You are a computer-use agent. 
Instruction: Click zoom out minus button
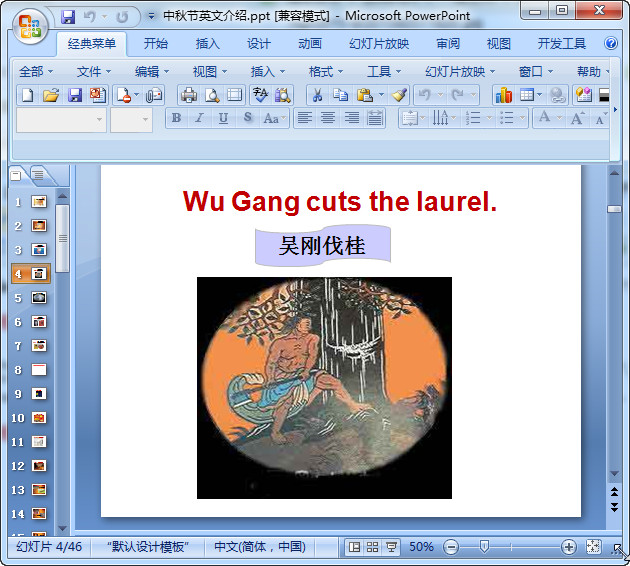pyautogui.click(x=451, y=547)
